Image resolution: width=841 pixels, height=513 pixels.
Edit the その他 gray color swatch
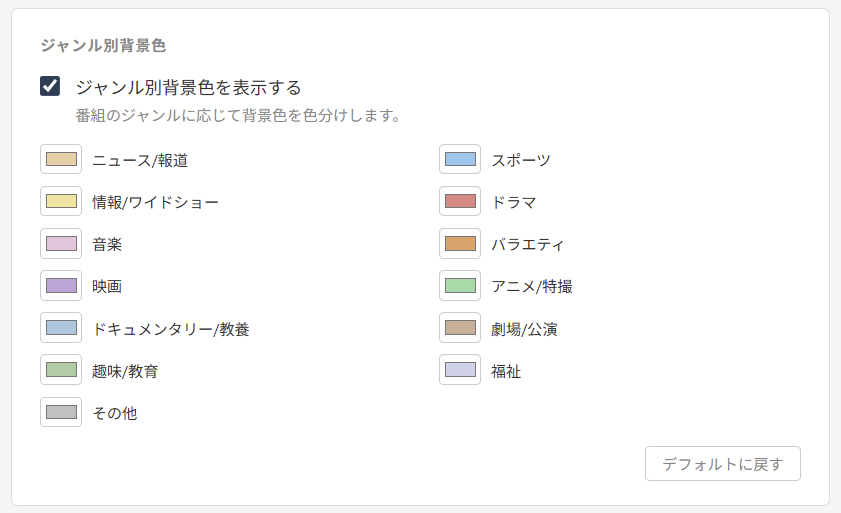click(x=61, y=412)
